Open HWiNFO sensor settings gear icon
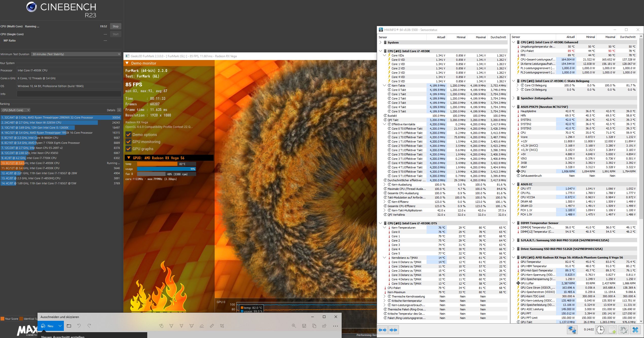 [x=623, y=330]
